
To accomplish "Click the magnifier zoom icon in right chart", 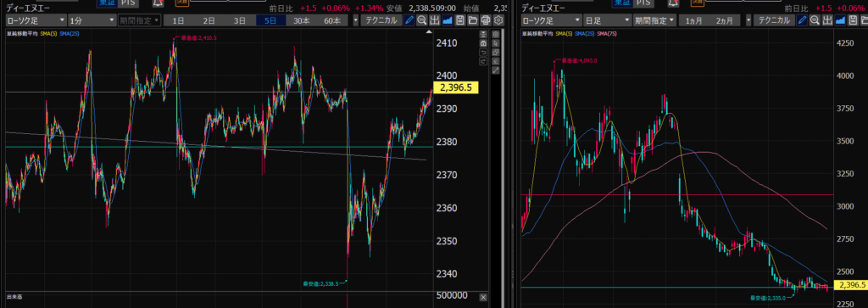I will (815, 20).
